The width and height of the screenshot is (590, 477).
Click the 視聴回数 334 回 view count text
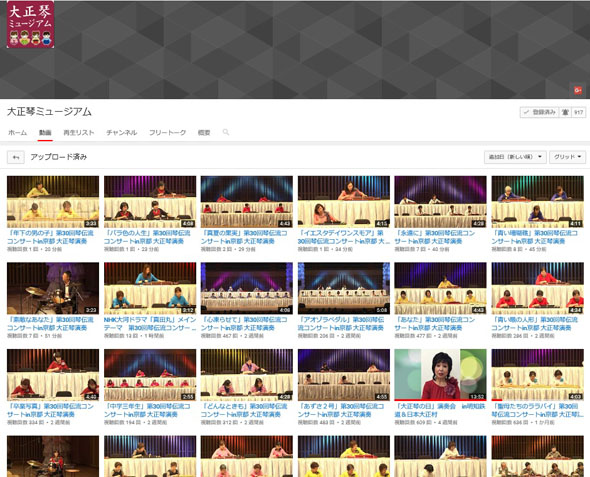pos(23,422)
